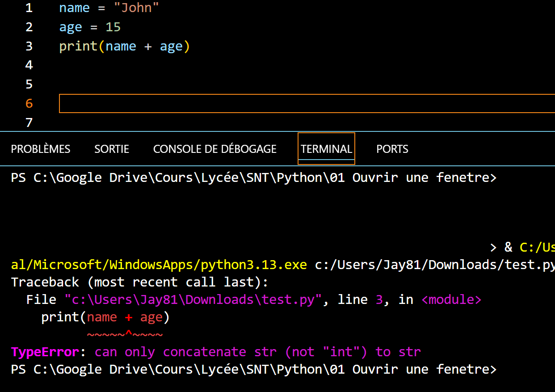Click the print function on editor line 3

tap(78, 46)
